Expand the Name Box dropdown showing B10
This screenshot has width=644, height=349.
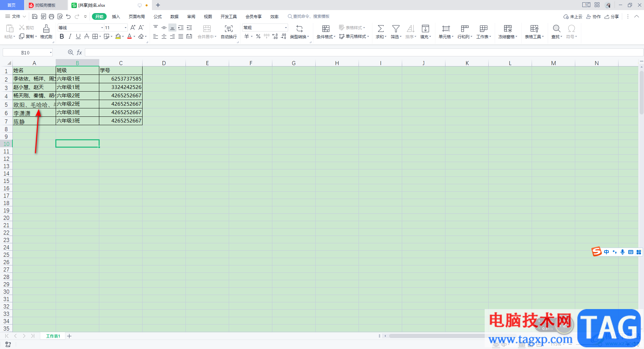point(51,52)
